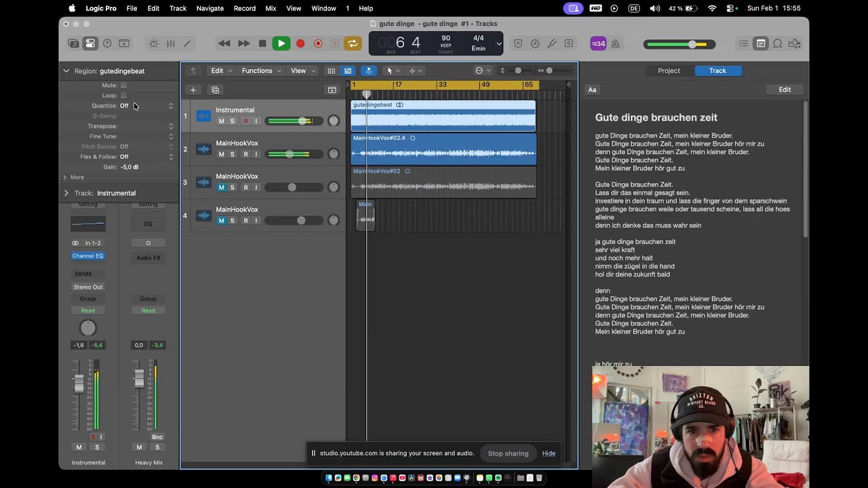This screenshot has height=488, width=868.
Task: Unmute the track 3 MainHookVox
Action: 221,188
